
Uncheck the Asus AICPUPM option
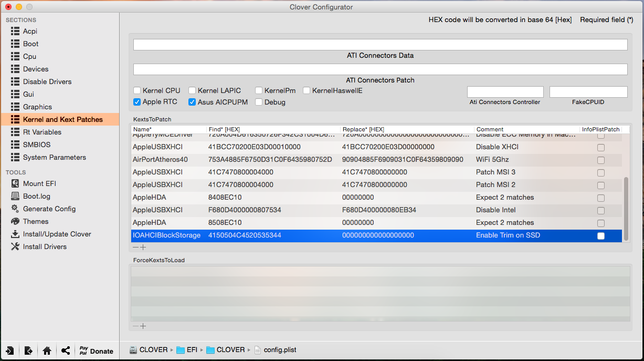click(x=192, y=102)
